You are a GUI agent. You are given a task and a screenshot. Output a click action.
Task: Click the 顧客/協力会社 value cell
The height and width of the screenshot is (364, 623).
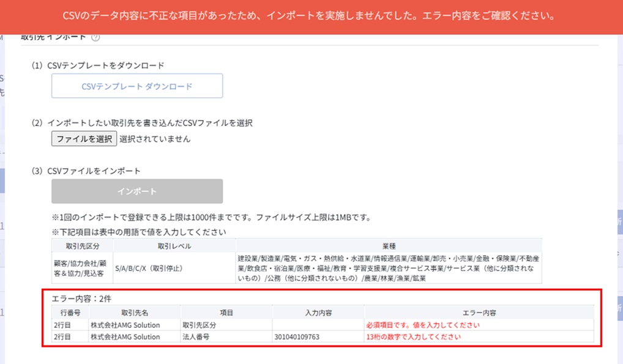pyautogui.click(x=83, y=268)
